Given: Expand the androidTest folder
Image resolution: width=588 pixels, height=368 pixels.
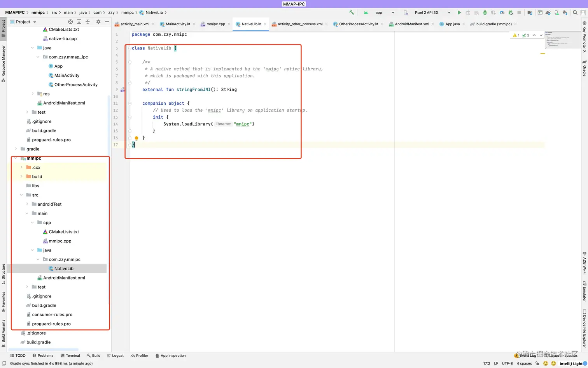Looking at the screenshot, I should (27, 204).
